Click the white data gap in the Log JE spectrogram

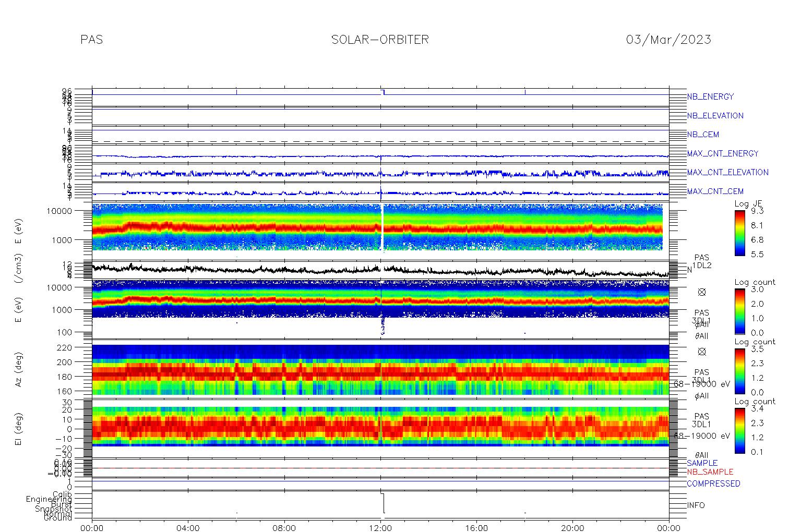(x=382, y=227)
